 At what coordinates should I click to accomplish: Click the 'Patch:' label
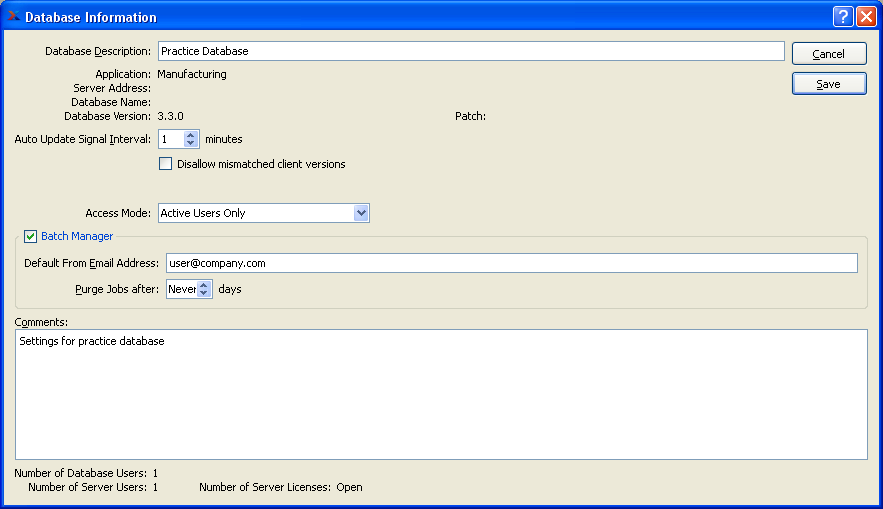point(470,116)
